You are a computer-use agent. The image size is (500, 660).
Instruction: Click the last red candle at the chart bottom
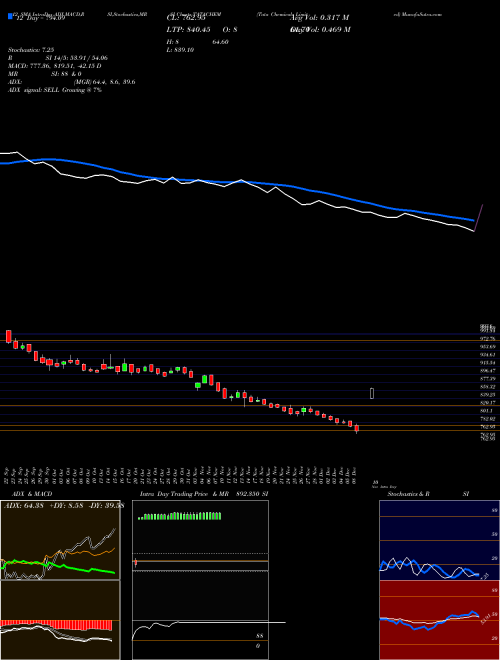(x=357, y=428)
